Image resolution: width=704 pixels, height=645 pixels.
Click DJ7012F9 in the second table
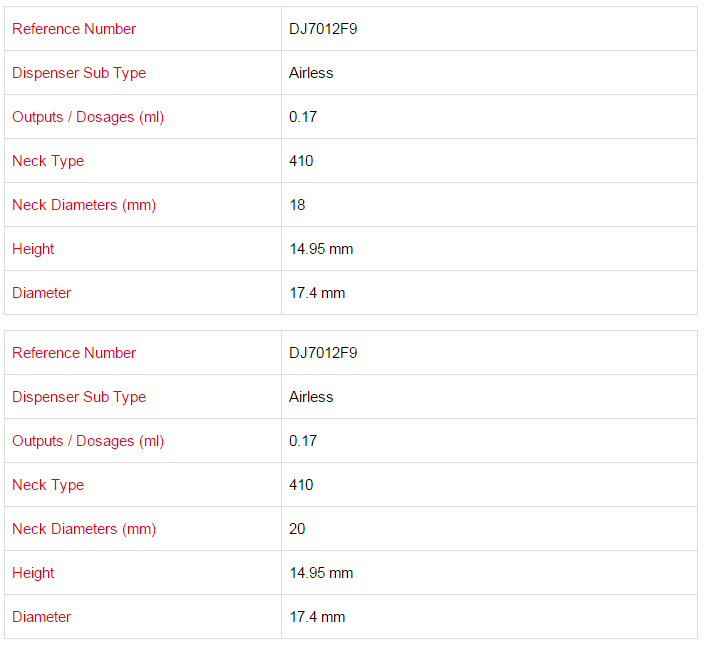(323, 353)
